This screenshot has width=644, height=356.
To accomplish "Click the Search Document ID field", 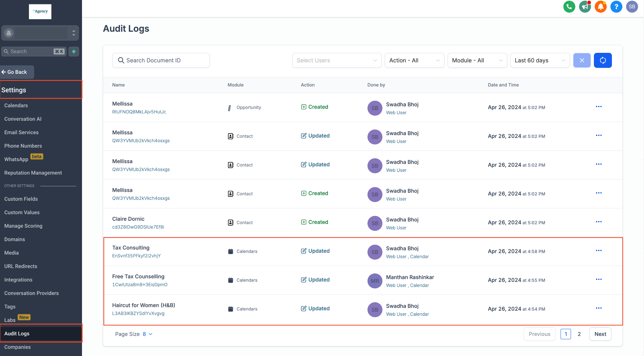I will [x=161, y=60].
